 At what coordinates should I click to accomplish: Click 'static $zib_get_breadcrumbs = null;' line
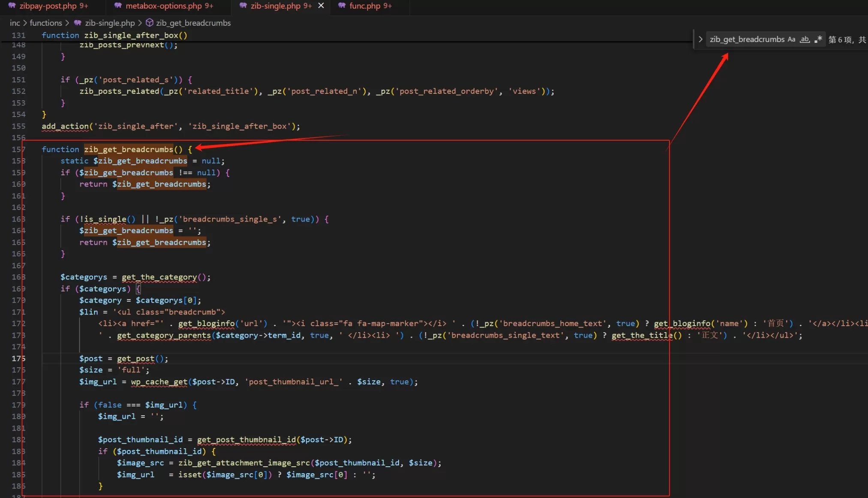point(142,161)
